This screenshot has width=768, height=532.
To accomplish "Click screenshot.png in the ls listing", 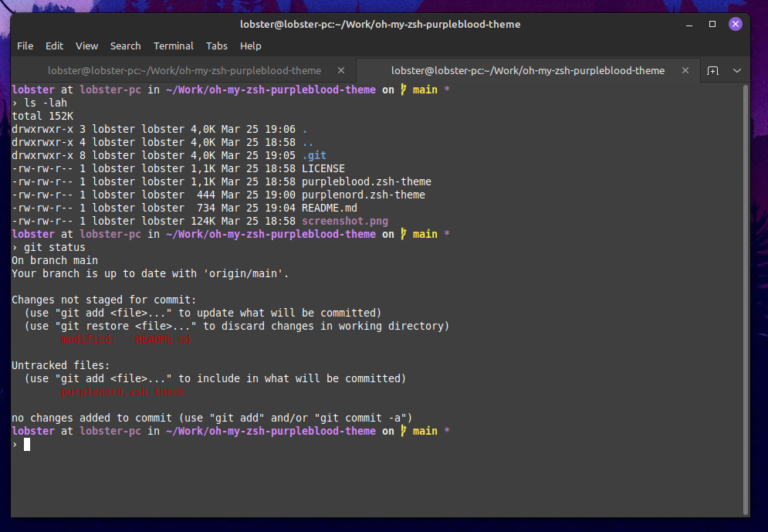I will coord(344,221).
